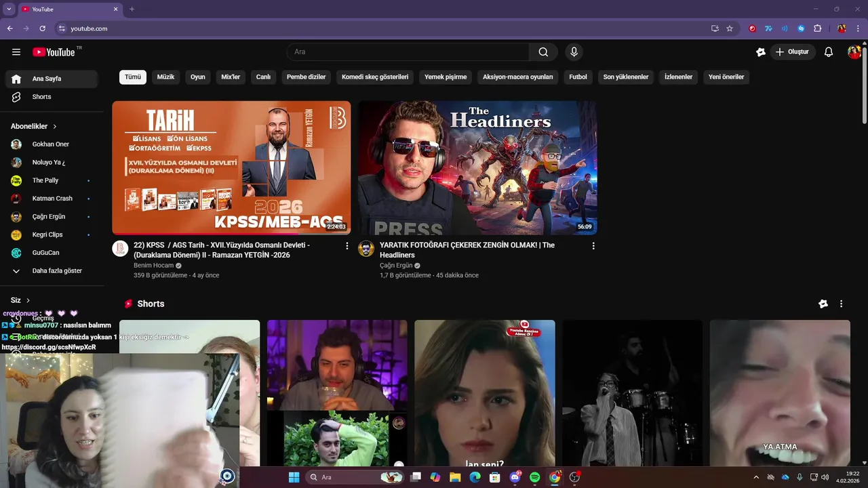Open YouTube notifications bell

click(829, 52)
